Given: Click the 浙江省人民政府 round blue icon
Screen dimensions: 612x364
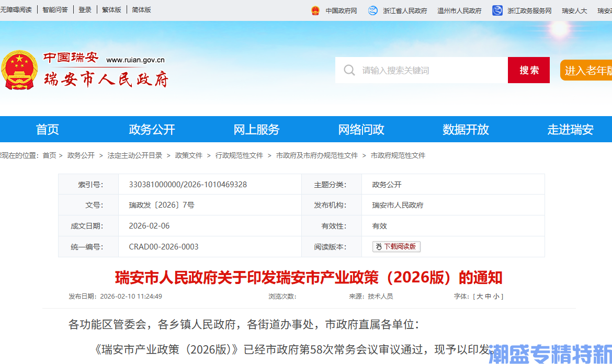Looking at the screenshot, I should (372, 10).
